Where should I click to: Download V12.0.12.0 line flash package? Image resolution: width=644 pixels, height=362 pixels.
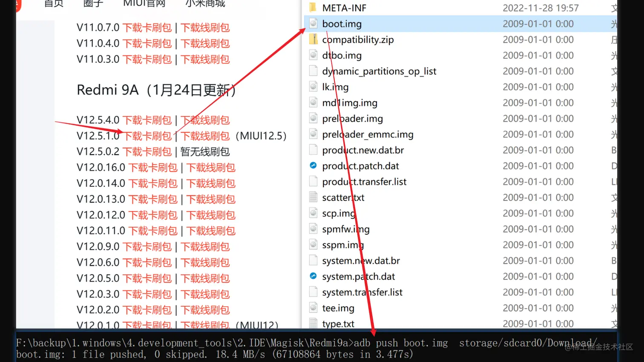[x=211, y=215]
